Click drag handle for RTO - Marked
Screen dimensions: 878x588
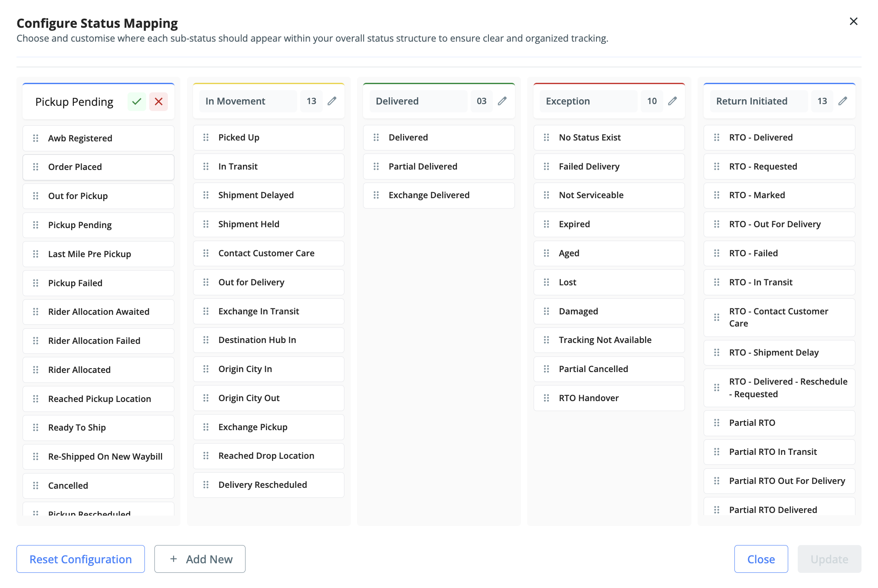[717, 195]
